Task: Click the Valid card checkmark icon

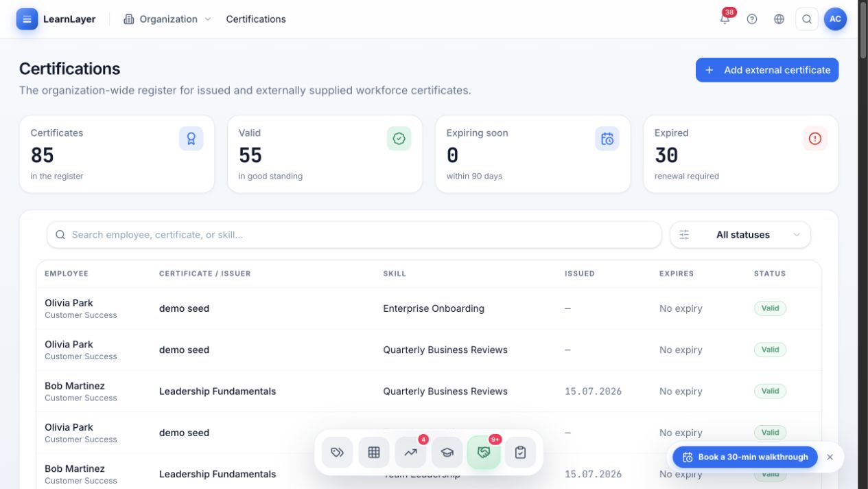Action: click(399, 139)
